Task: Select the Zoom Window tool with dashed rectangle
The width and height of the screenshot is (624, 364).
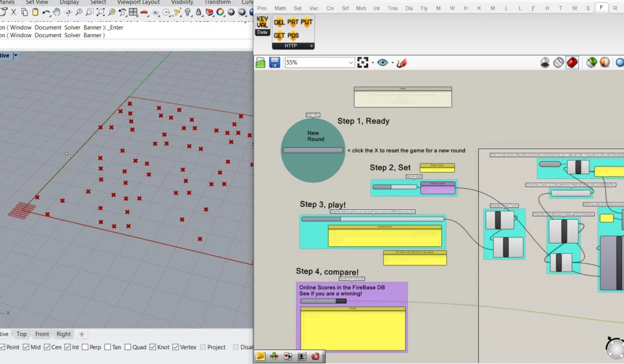Action: pos(90,12)
